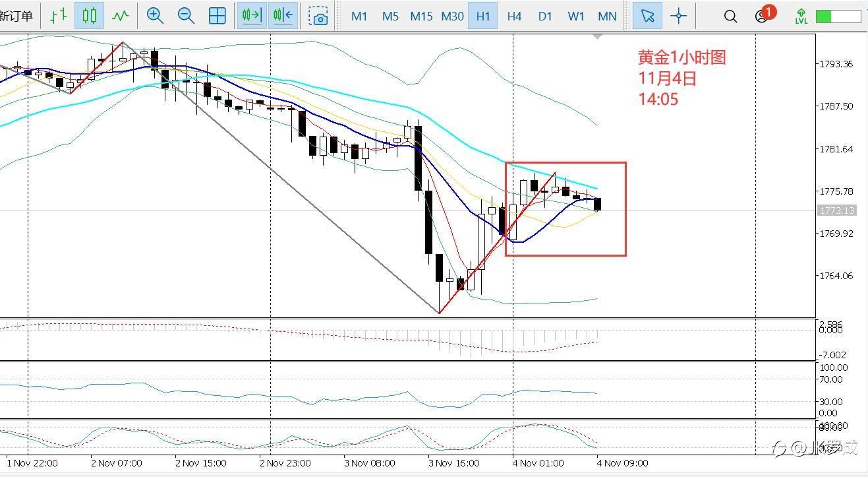Switch to line chart style
The width and height of the screenshot is (868, 477).
(x=120, y=16)
